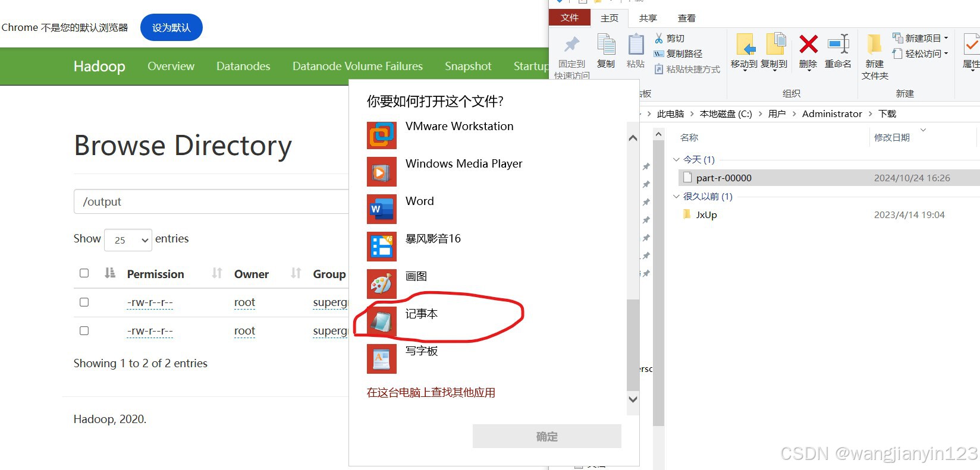Click 粘贴快捷方式 in the ribbon
Viewport: 980px width, 470px height.
point(687,69)
